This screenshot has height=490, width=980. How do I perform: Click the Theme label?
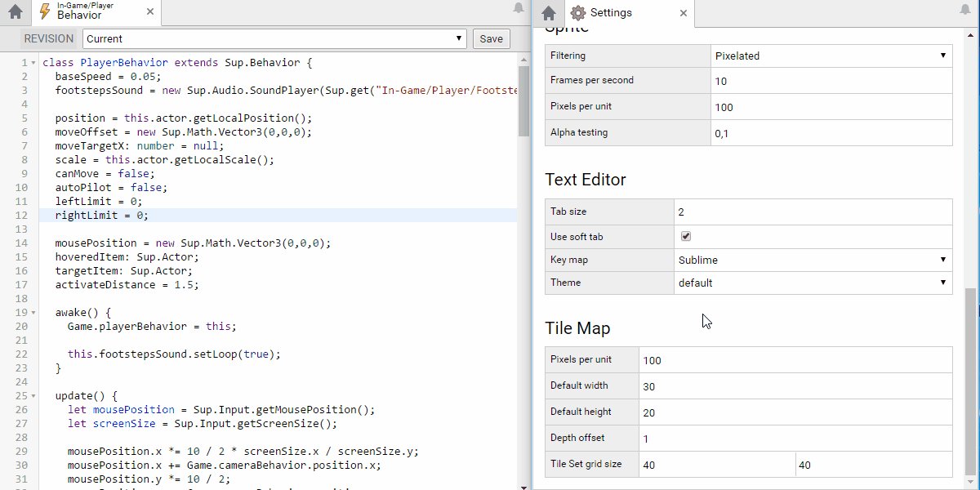click(566, 283)
